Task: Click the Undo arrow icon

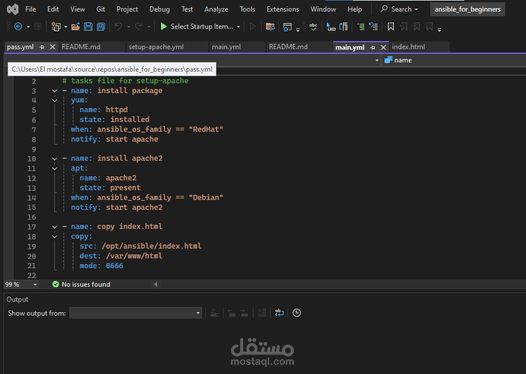Action: [x=118, y=26]
